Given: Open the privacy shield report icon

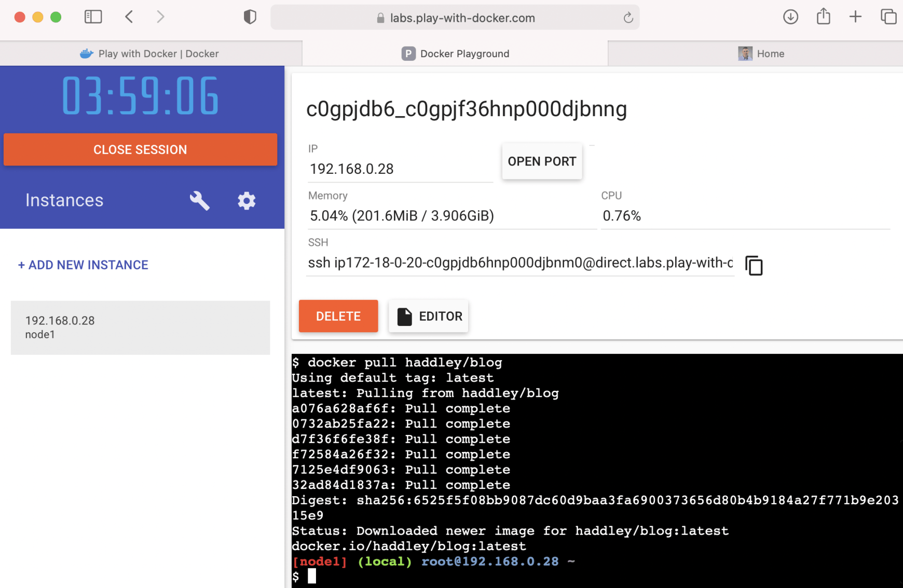Looking at the screenshot, I should coord(250,17).
